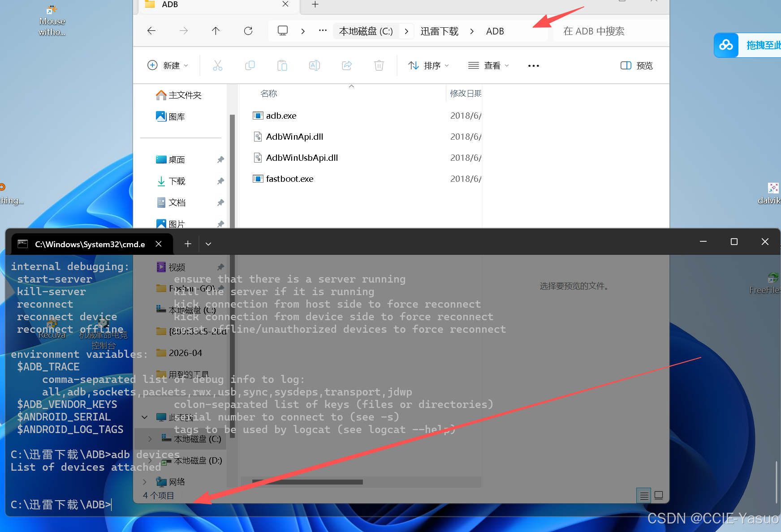Image resolution: width=781 pixels, height=532 pixels.
Task: Open the dalvik desktop icon
Action: click(x=771, y=193)
